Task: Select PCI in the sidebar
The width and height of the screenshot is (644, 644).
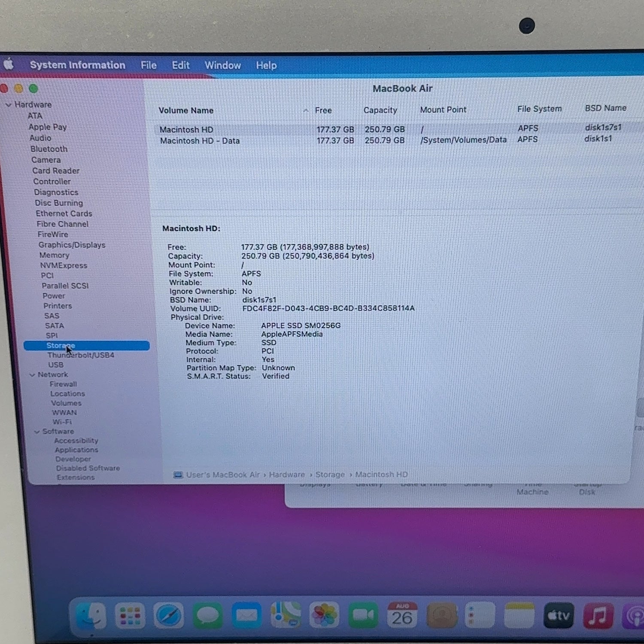Action: click(47, 276)
